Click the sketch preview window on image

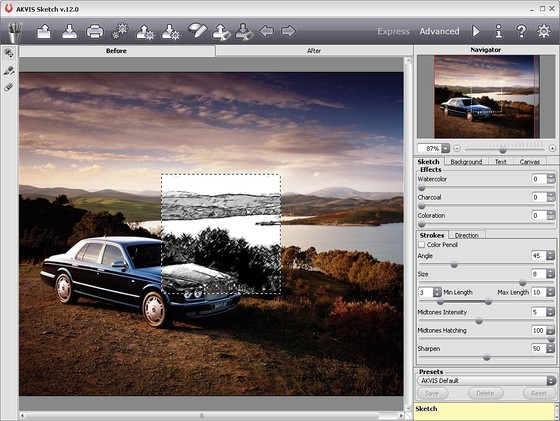pyautogui.click(x=221, y=234)
